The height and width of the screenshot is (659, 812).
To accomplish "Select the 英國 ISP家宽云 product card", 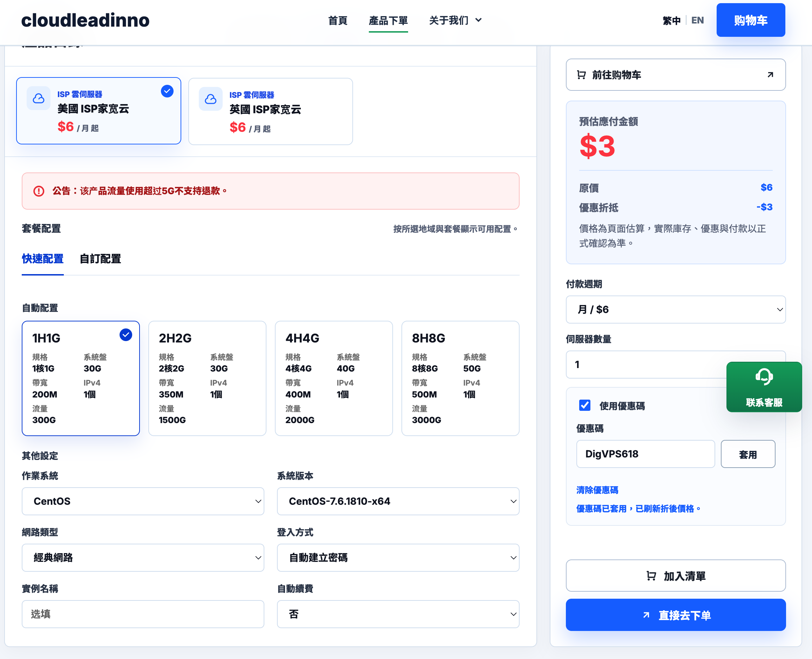I will pos(271,111).
